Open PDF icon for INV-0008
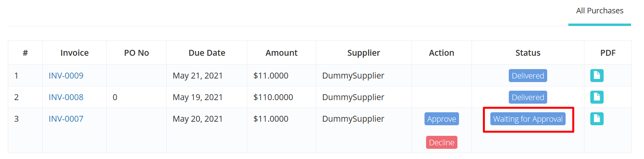 tap(597, 97)
